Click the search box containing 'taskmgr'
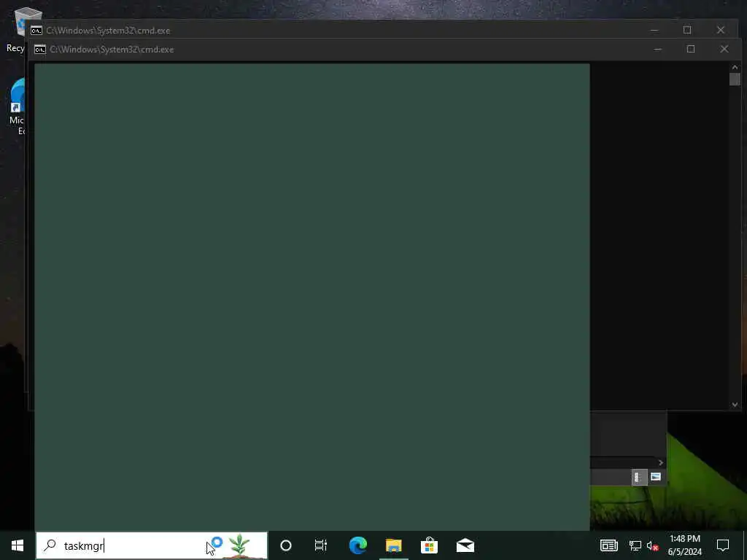This screenshot has height=560, width=747. (152, 545)
